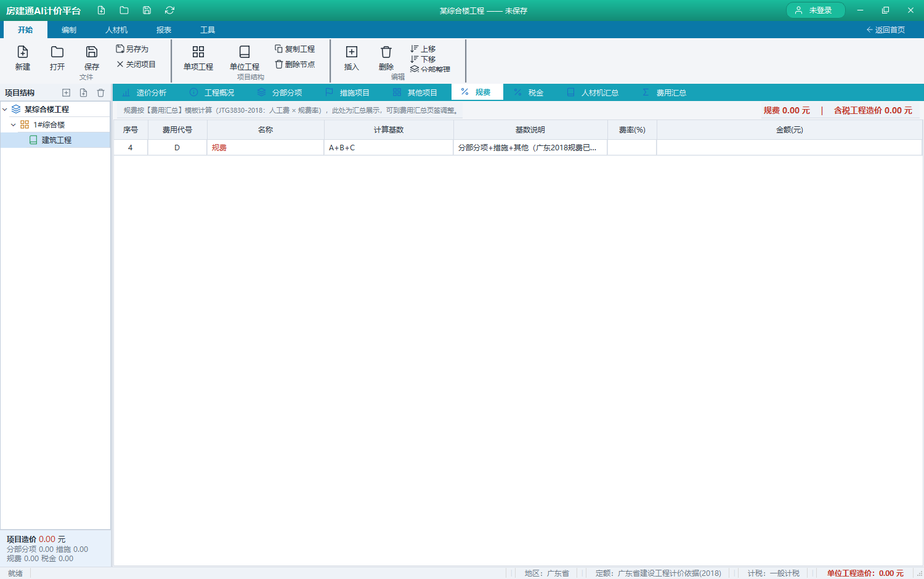Viewport: 924px width, 579px height.
Task: Switch to the 编制 ribbon tab
Action: (69, 30)
